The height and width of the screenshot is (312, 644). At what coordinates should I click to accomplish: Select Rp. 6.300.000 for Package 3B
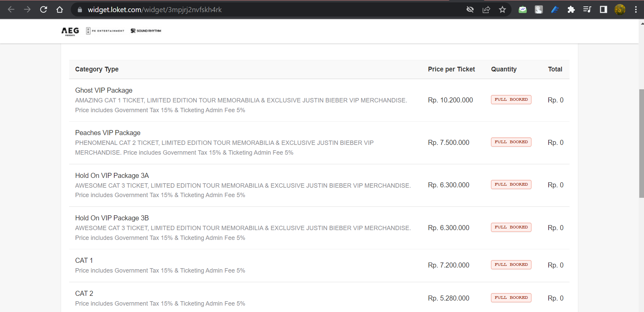point(449,228)
